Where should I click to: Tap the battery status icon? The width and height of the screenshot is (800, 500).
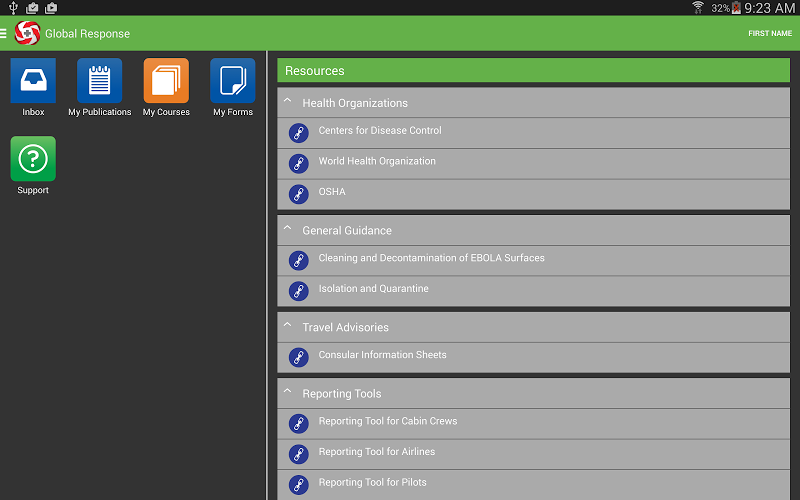736,8
